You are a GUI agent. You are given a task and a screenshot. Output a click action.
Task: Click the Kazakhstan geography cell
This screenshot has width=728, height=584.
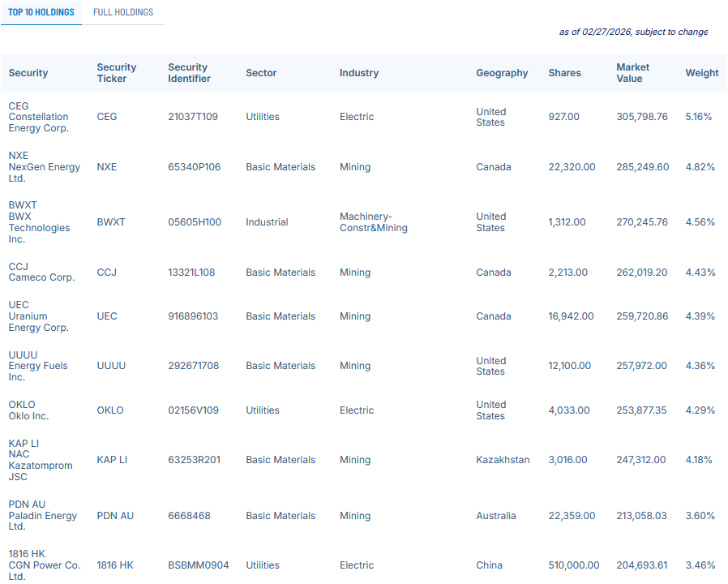[x=503, y=459]
